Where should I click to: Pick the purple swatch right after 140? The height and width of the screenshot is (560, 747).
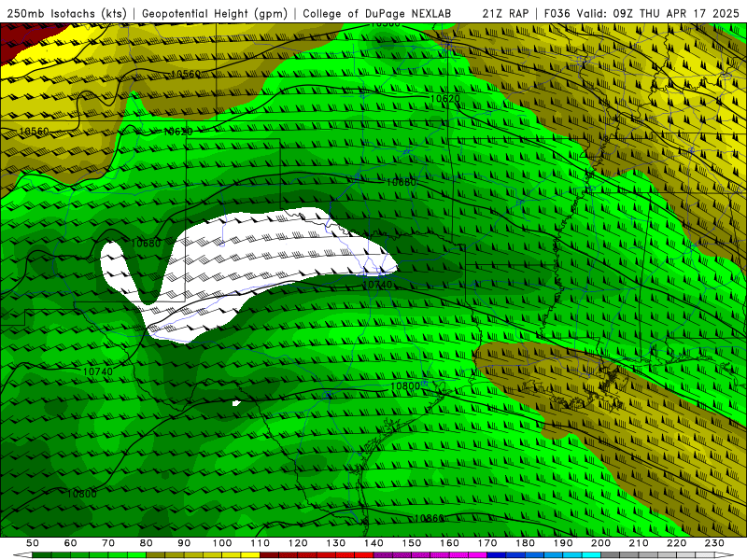(x=383, y=554)
